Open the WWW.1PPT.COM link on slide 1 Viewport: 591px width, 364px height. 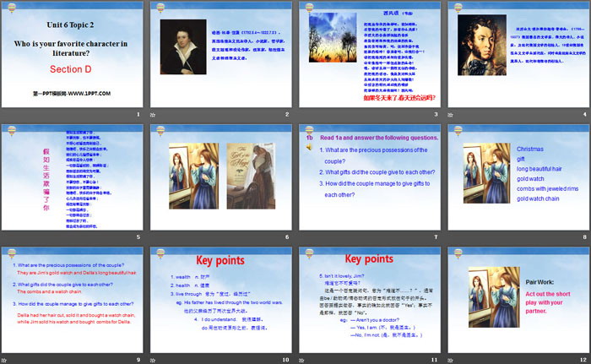click(x=71, y=92)
